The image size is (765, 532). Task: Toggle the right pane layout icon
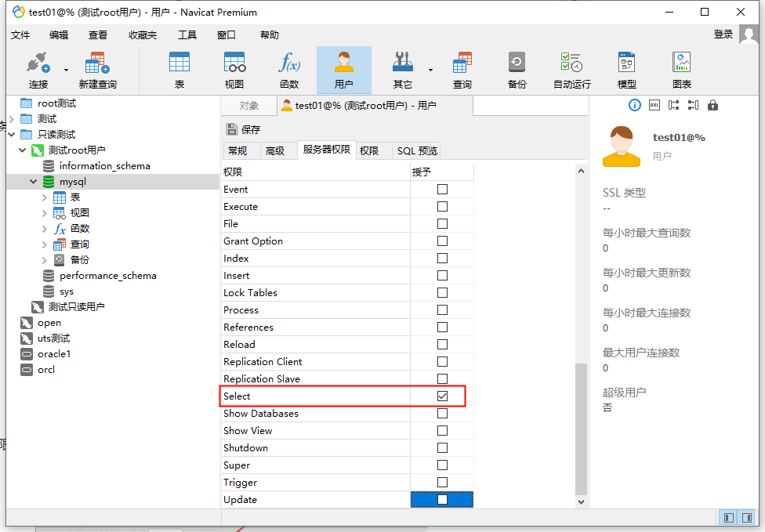747,517
